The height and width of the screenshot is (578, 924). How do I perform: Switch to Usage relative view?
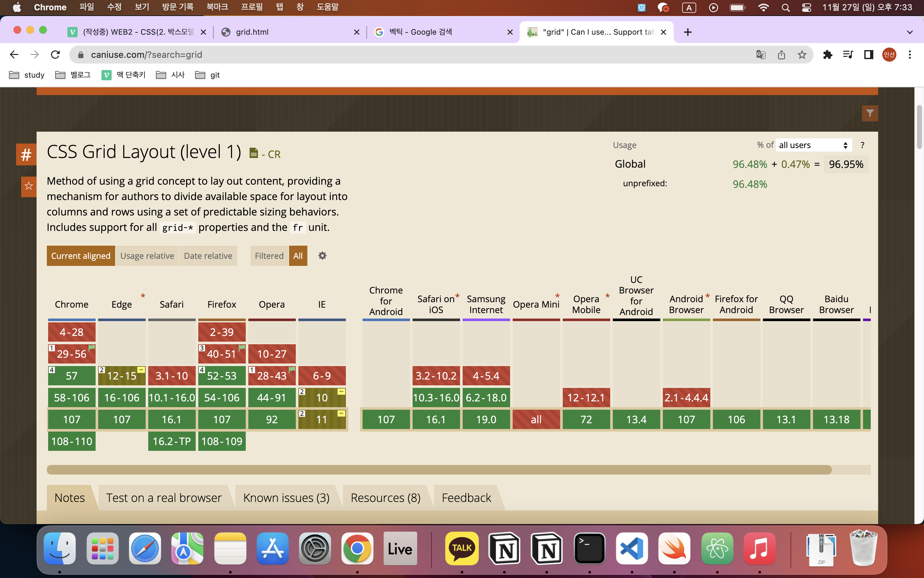[x=147, y=256]
